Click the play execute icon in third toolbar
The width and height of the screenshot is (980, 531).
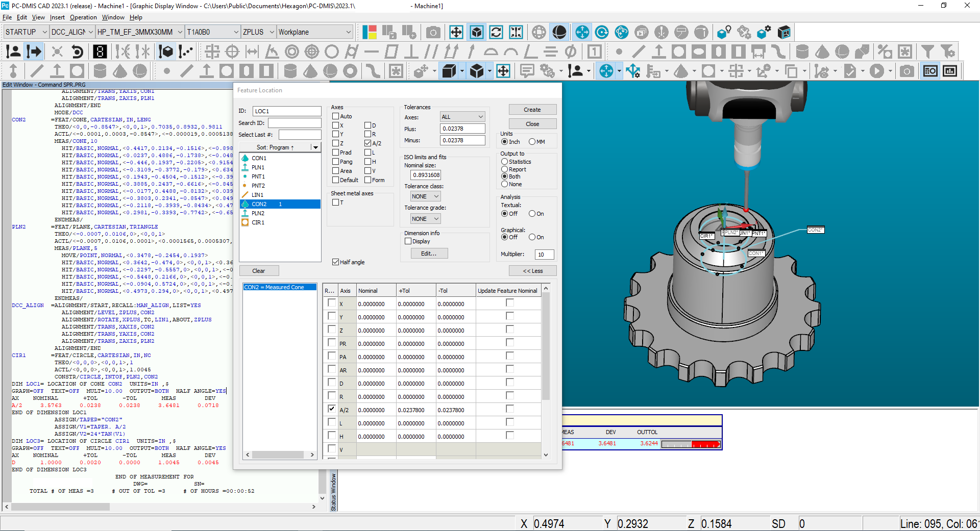(x=877, y=71)
